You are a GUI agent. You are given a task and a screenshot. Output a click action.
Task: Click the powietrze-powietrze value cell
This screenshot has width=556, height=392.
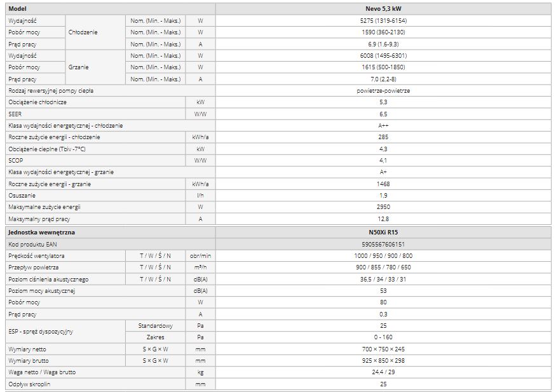[383, 91]
